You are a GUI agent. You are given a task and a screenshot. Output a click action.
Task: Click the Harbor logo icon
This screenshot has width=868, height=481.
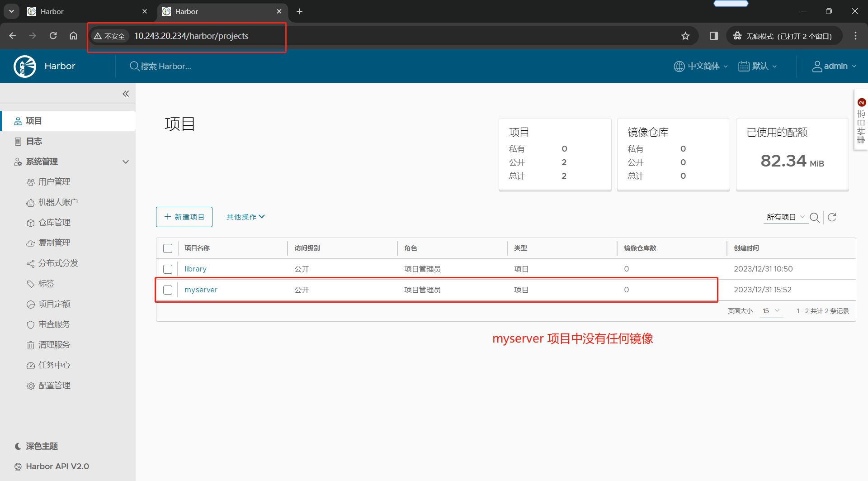[x=25, y=66]
